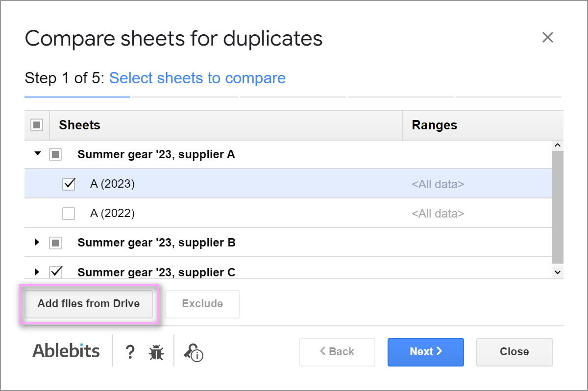Expand the supplier B tree node

tap(37, 243)
